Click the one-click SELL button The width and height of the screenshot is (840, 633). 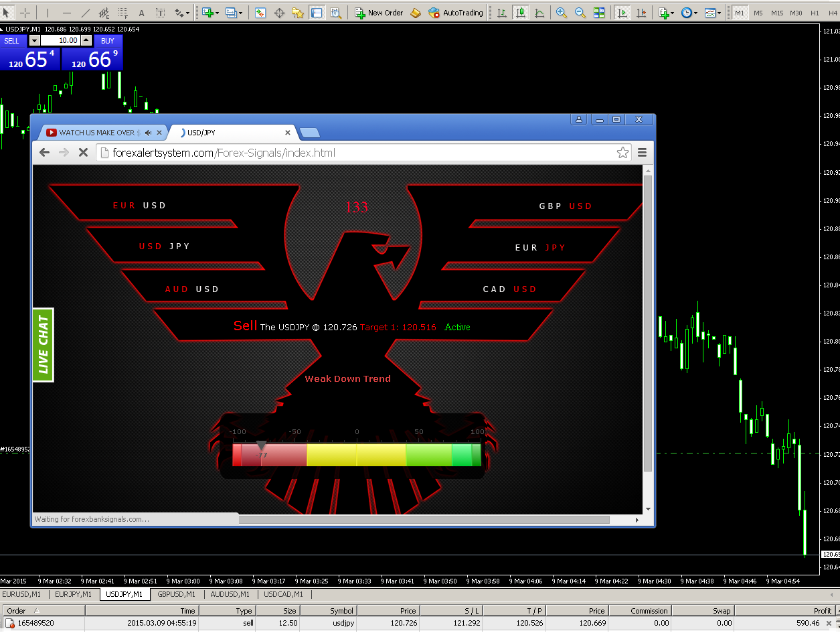click(x=12, y=41)
